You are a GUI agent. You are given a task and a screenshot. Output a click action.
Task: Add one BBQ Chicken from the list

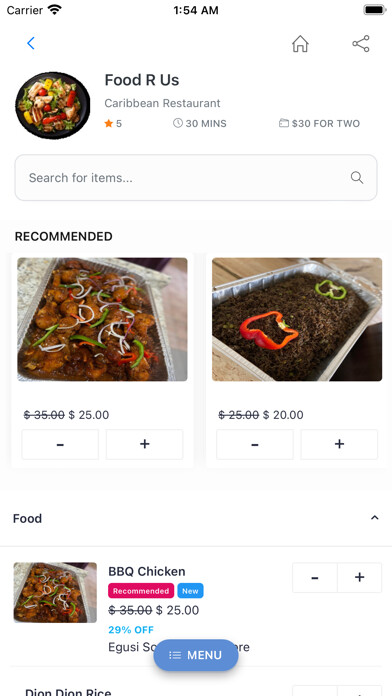(x=360, y=577)
